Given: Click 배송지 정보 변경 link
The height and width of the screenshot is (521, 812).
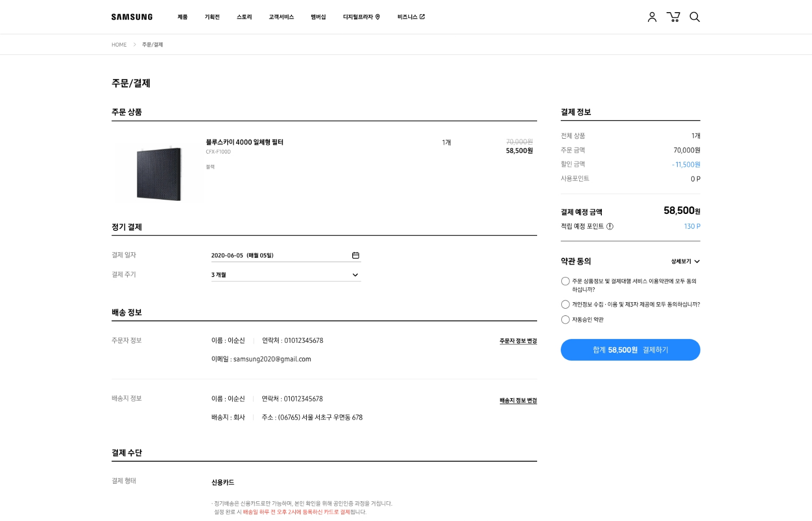Looking at the screenshot, I should click(x=518, y=400).
